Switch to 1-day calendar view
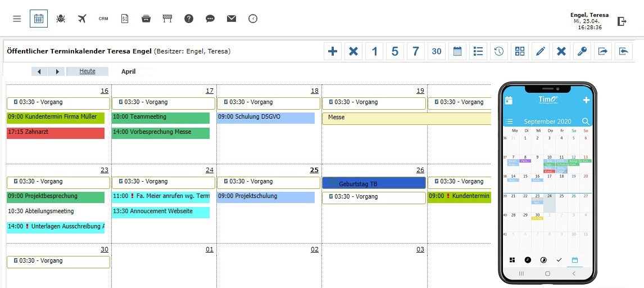644x288 pixels. [x=374, y=51]
